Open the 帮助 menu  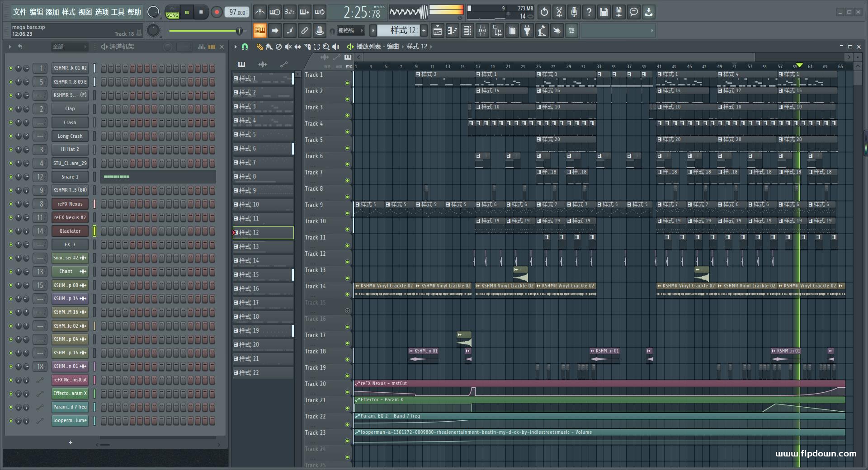tap(134, 12)
